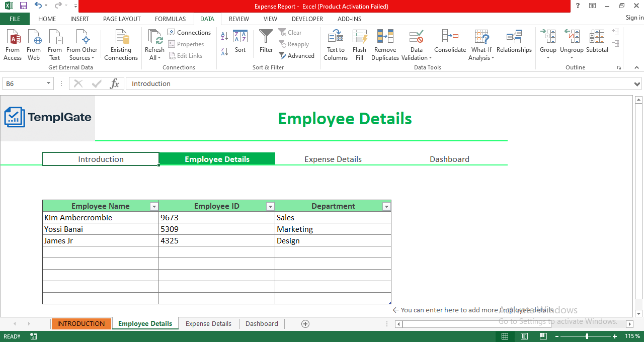Open Employee ID column filter dropdown
Screen dimensions: 644x342
(x=270, y=206)
